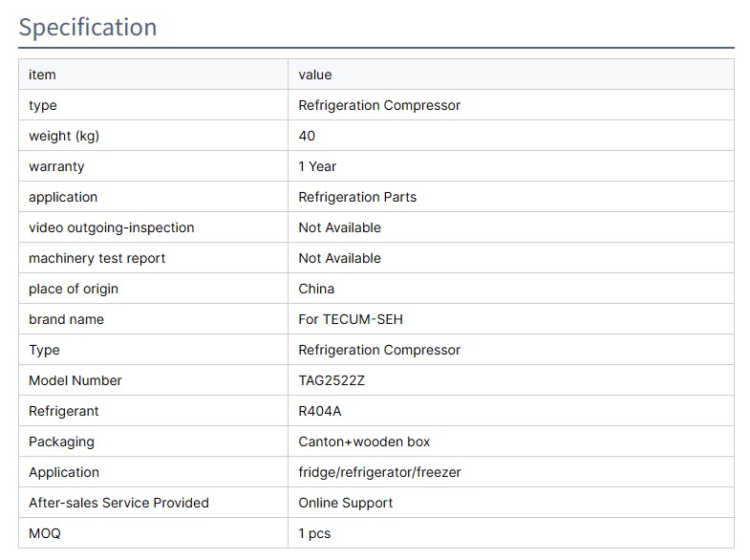Select the "1 Year" warranty value
Viewport: 750px width, 560px height.
pyautogui.click(x=317, y=166)
